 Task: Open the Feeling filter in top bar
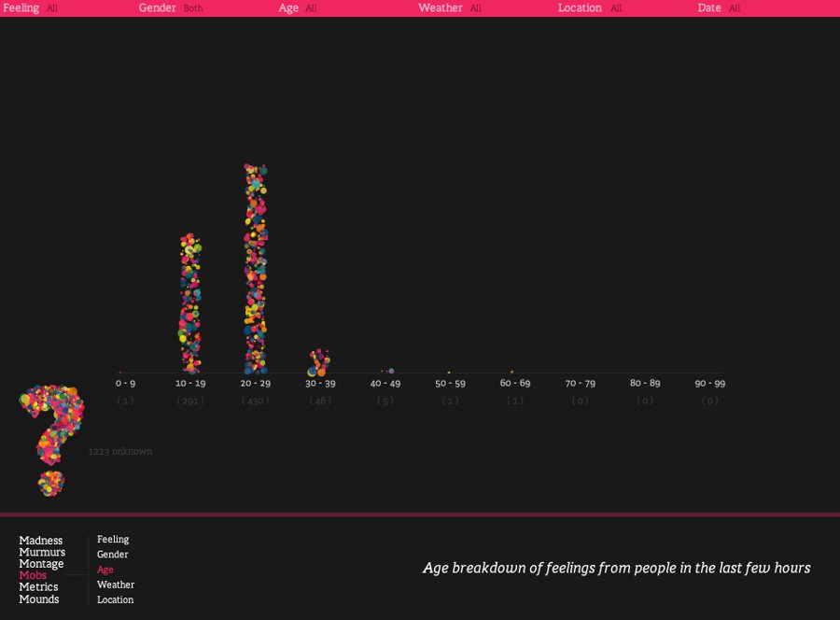[x=30, y=8]
